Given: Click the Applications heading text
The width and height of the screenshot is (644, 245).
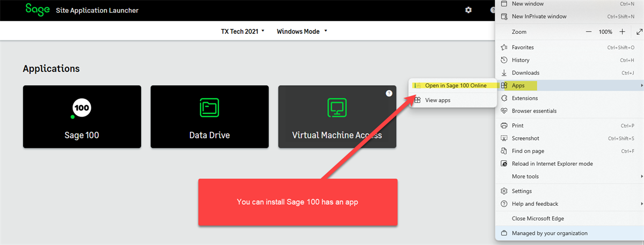Looking at the screenshot, I should click(x=51, y=69).
